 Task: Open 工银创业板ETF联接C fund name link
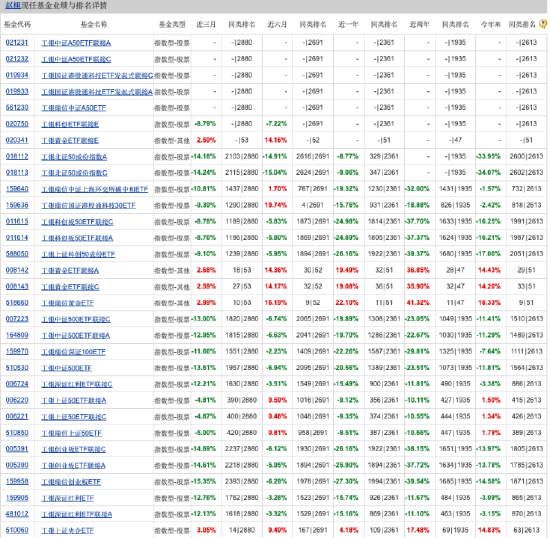74,449
